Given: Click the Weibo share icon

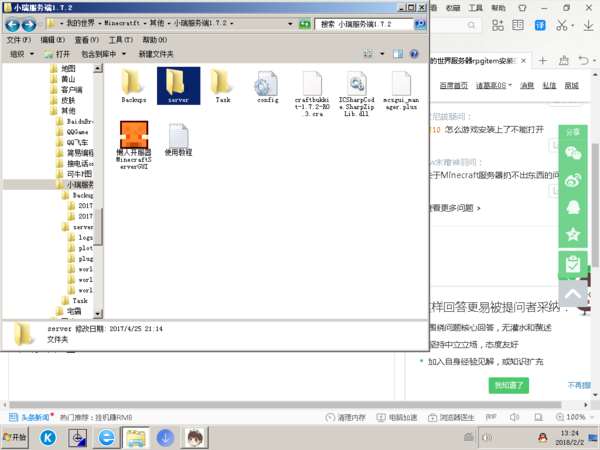Looking at the screenshot, I should point(573,180).
